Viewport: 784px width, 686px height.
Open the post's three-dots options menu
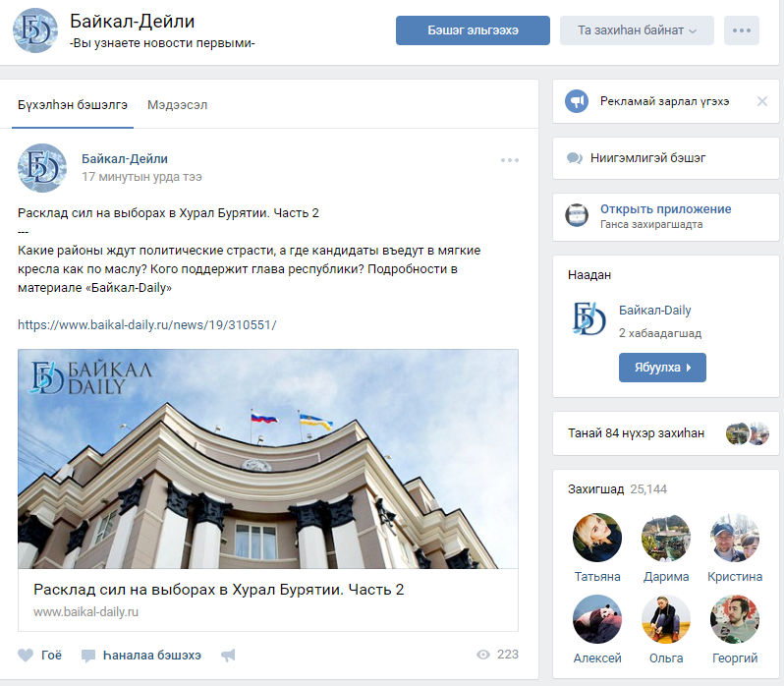coord(509,160)
